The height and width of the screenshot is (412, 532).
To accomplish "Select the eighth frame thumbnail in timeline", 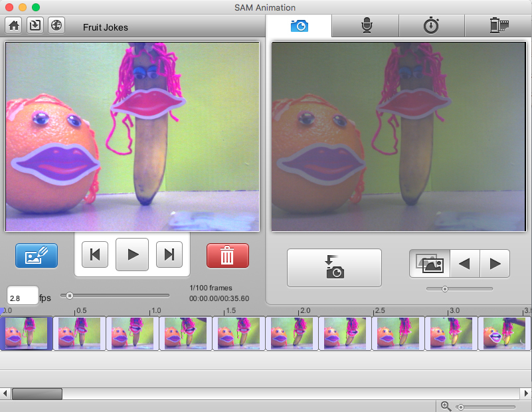I will (x=398, y=334).
